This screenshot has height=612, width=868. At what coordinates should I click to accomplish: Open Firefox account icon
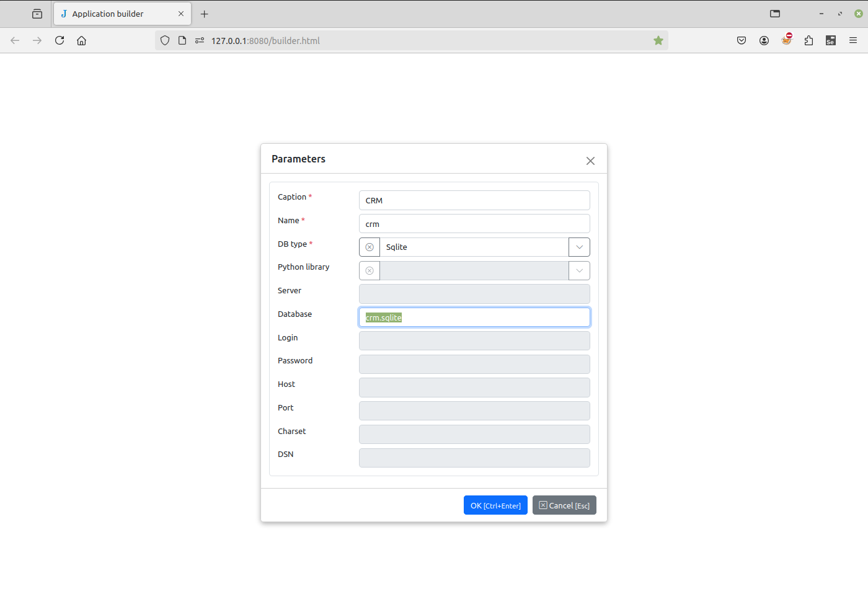tap(764, 41)
